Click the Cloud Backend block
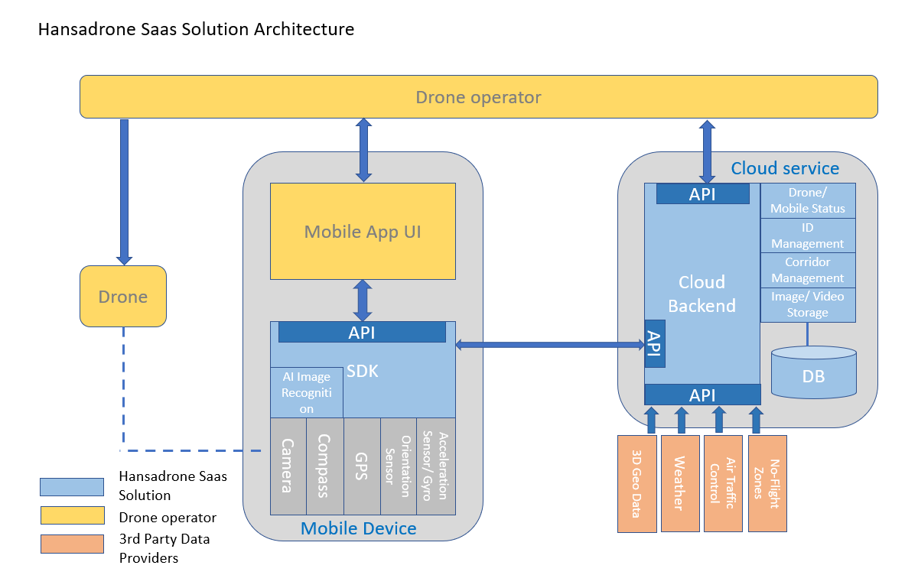The width and height of the screenshot is (918, 588). [702, 294]
